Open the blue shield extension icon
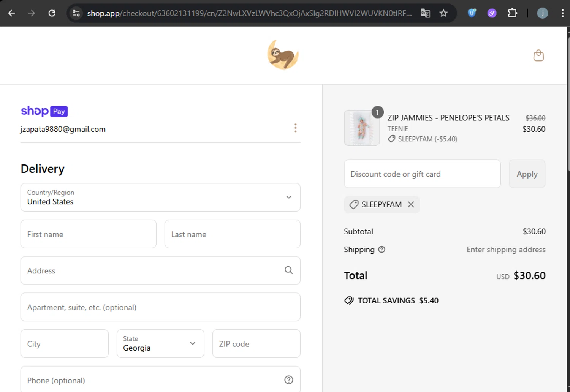570x392 pixels. pos(472,13)
